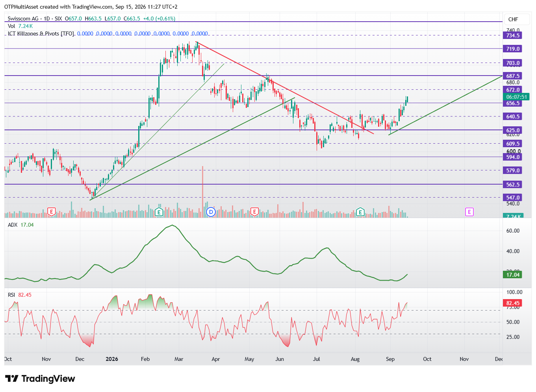Click the 672.0 price level label
This screenshot has width=536, height=392.
tap(513, 90)
